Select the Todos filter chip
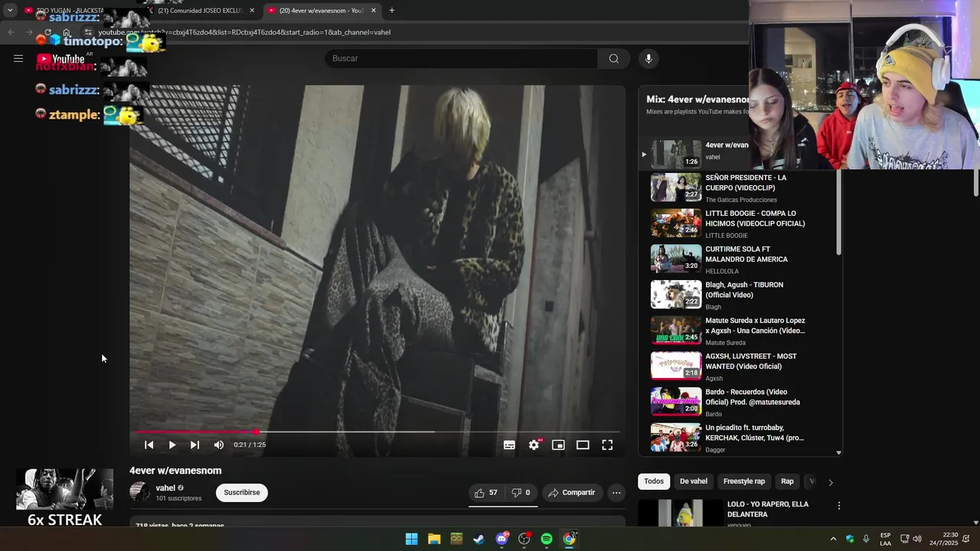Screen dimensions: 980x551 click(x=654, y=481)
